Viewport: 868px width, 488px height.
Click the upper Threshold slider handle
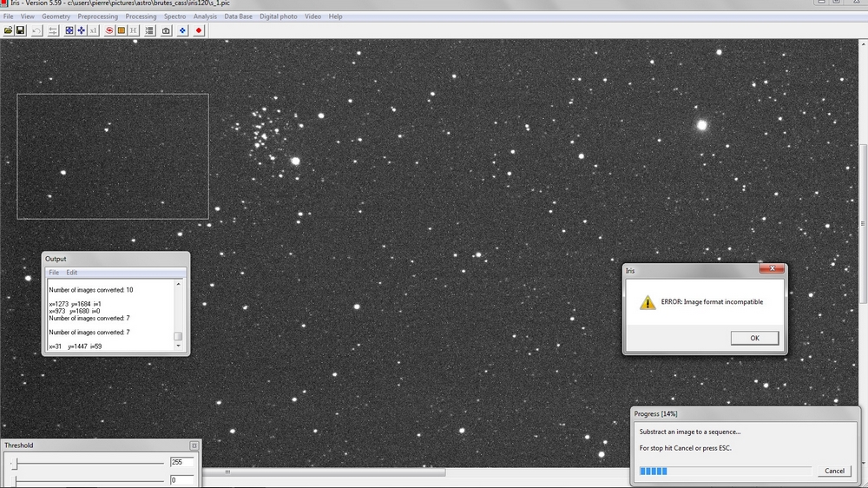pyautogui.click(x=16, y=464)
